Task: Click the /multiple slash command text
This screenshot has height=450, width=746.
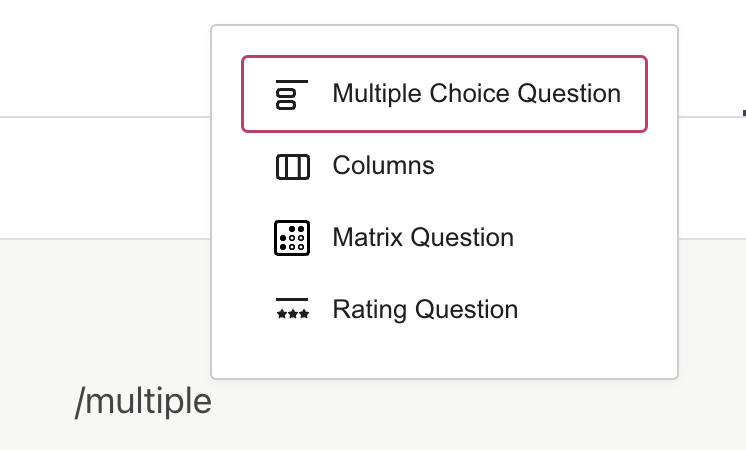Action: coord(143,402)
